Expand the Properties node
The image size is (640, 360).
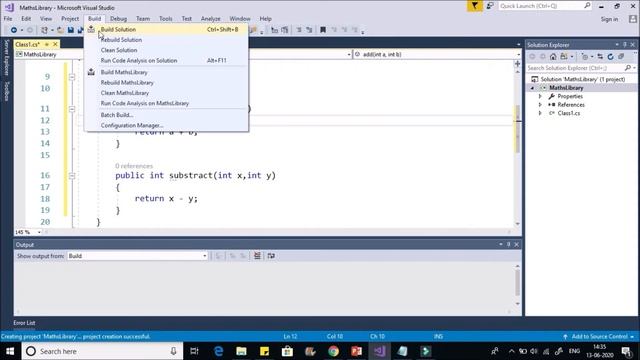point(540,96)
